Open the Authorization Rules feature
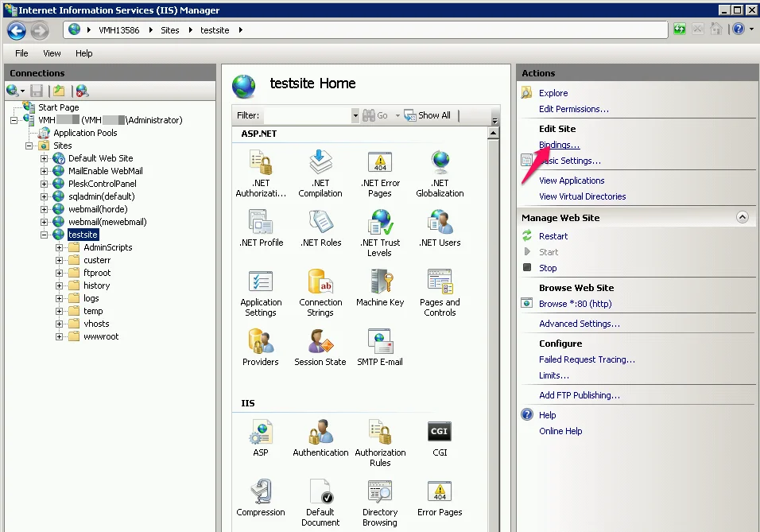 [x=380, y=443]
